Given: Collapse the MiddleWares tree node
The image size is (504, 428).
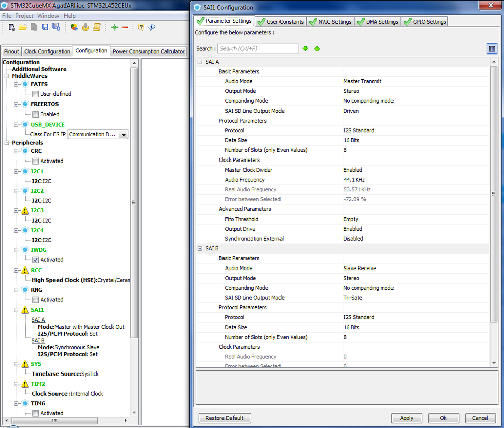Looking at the screenshot, I should click(7, 76).
